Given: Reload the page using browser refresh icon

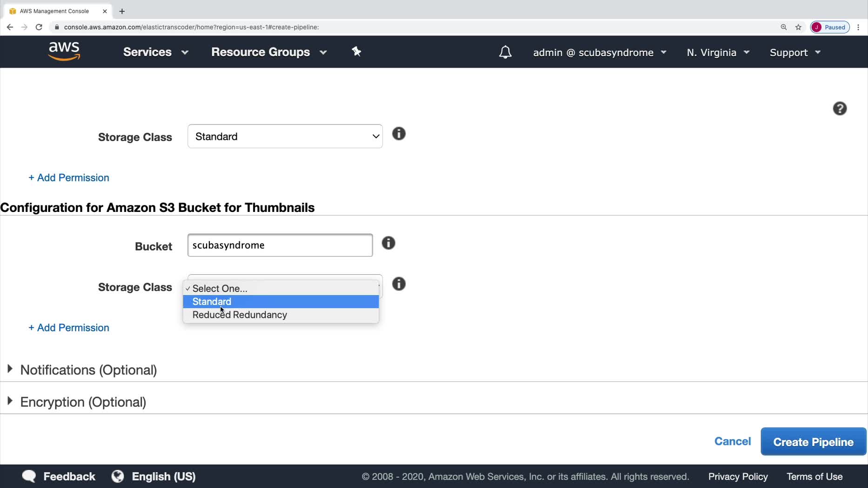Looking at the screenshot, I should (x=39, y=27).
